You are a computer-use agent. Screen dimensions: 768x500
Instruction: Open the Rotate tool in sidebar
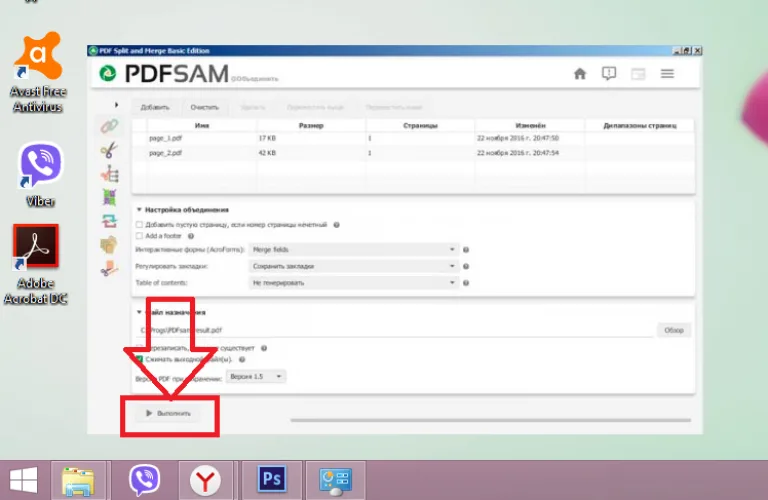point(109,221)
